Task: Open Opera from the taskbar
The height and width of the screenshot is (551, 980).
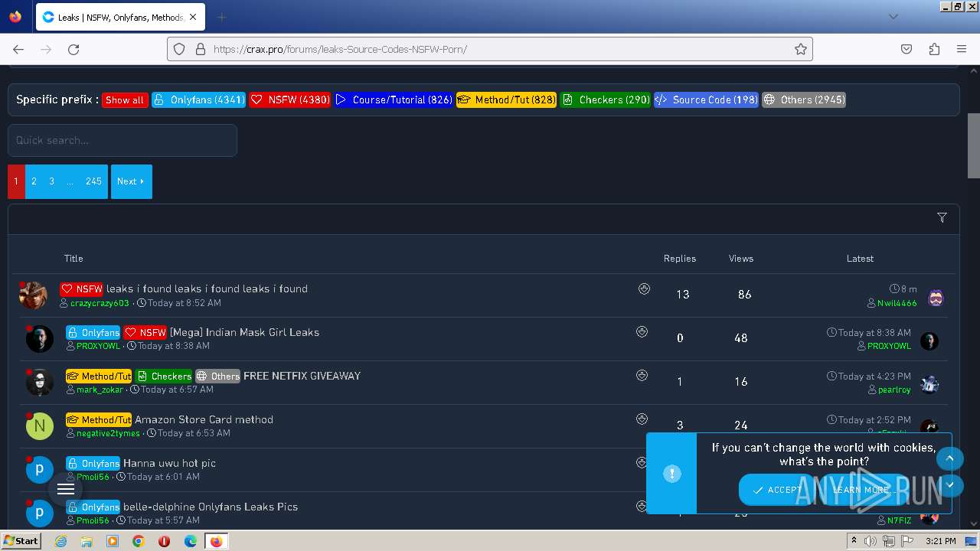Action: [164, 541]
